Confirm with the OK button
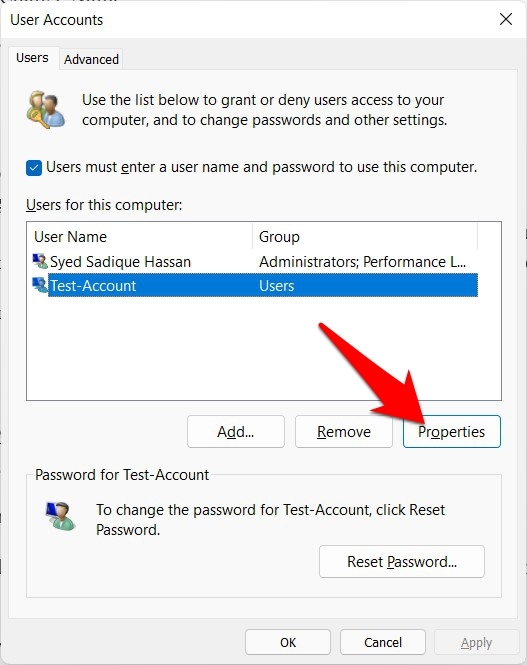Viewport: 527px width, 665px height. coord(288,642)
